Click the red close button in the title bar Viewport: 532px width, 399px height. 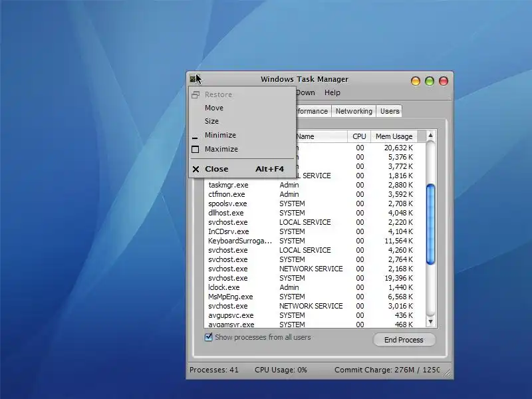[x=444, y=81]
